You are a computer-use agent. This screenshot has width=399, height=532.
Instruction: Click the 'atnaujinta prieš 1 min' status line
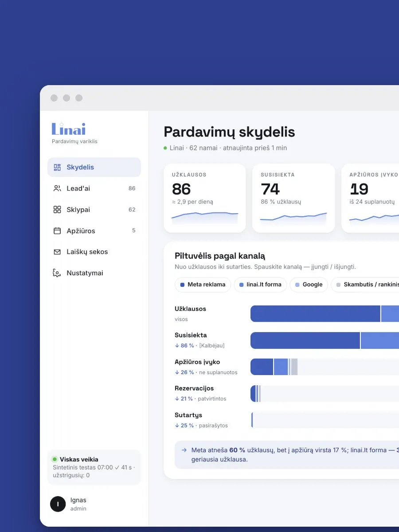coord(255,148)
